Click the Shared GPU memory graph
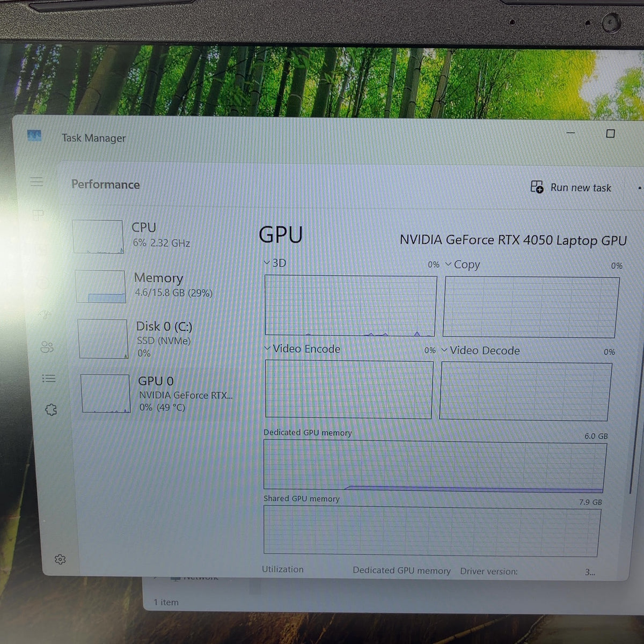The image size is (644, 644). (x=431, y=531)
